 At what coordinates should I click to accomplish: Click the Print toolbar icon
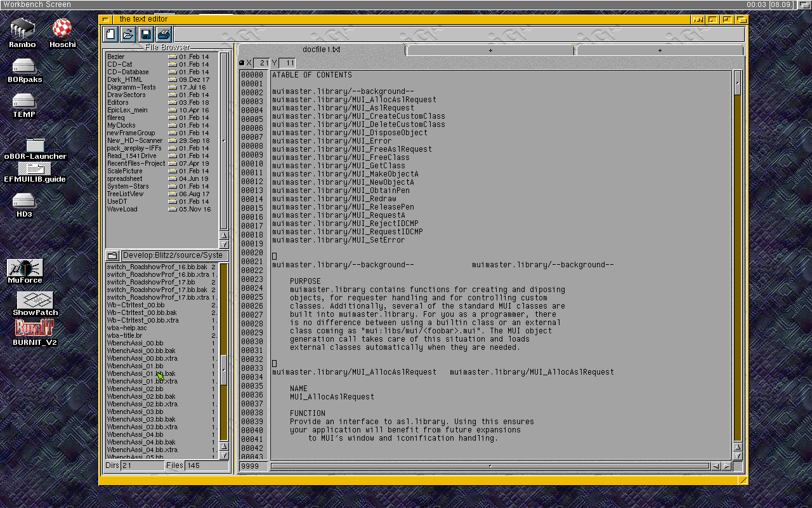(164, 34)
